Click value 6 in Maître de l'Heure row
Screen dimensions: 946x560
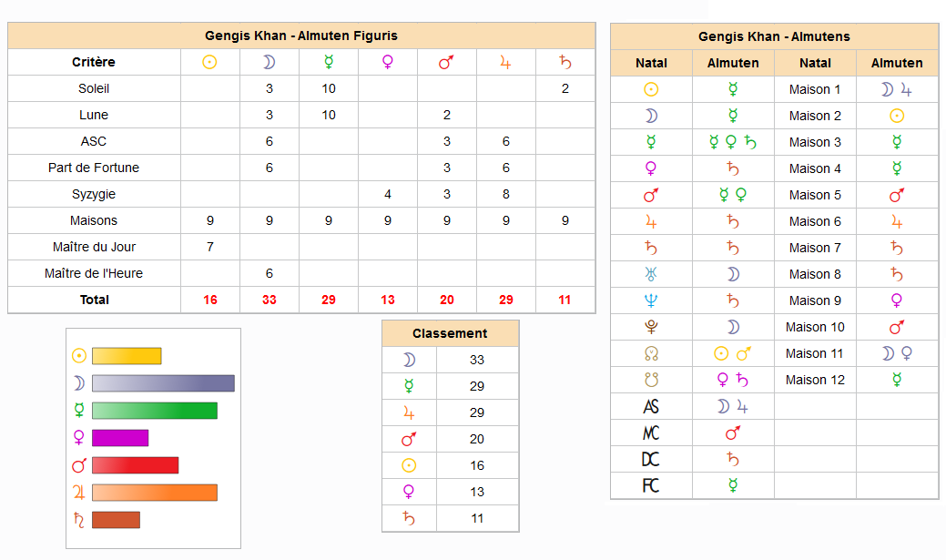(270, 273)
